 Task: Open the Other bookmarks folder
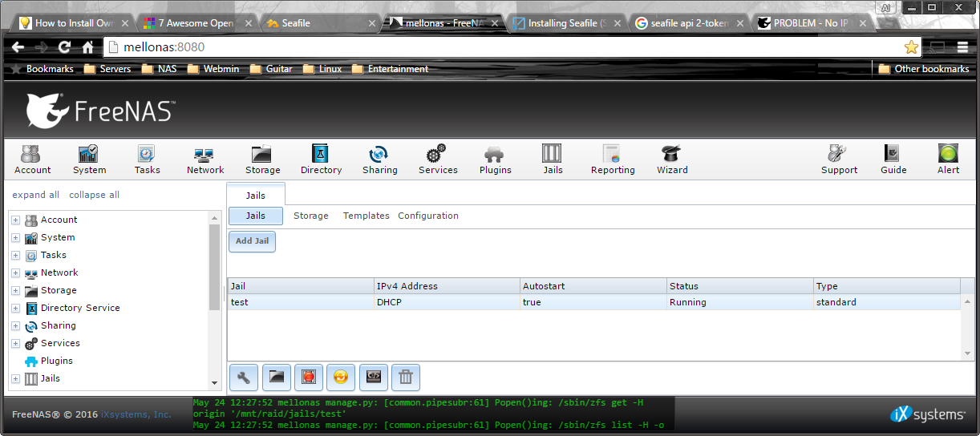tap(924, 69)
